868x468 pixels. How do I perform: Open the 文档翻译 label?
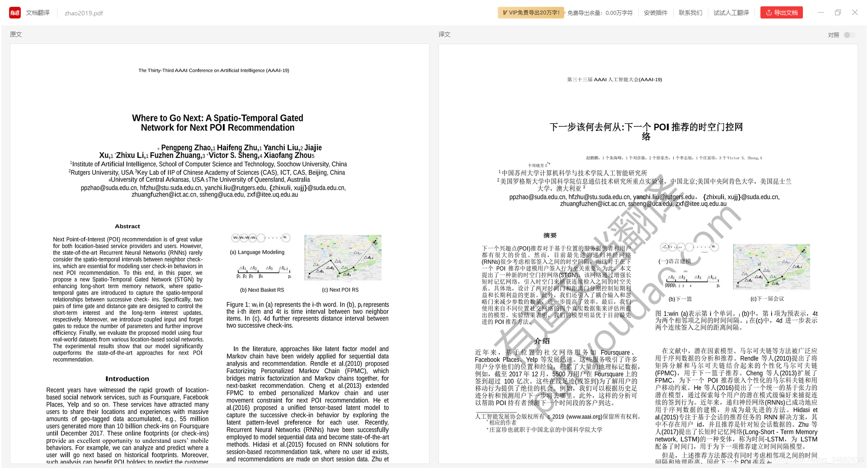pyautogui.click(x=38, y=13)
